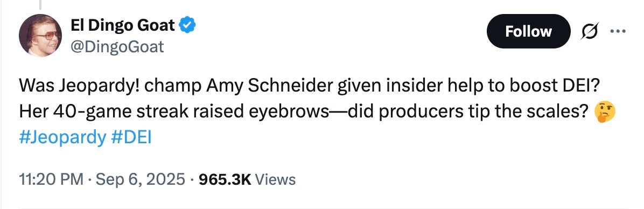Follow the El Dingo Goat account
Screen dimensions: 644x209
click(529, 31)
